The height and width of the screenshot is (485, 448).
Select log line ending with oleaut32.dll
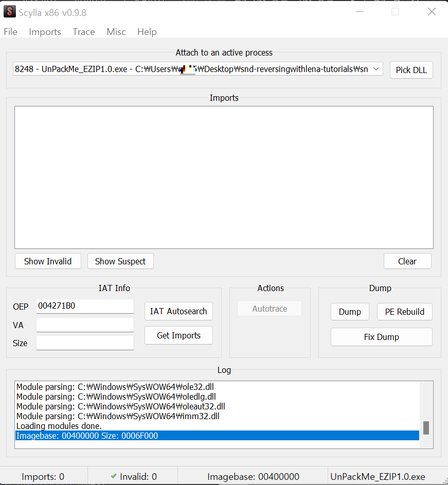click(217, 406)
